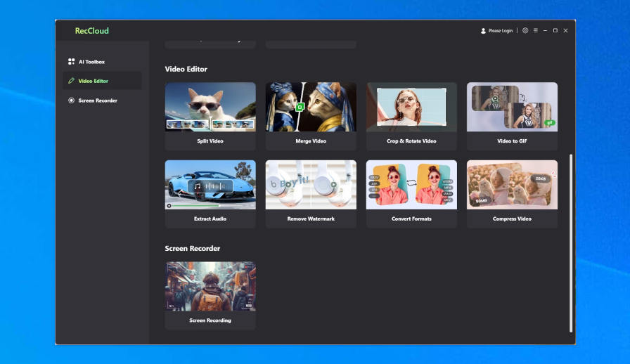Image resolution: width=630 pixels, height=364 pixels.
Task: Open the Merge Video tool
Action: 311,116
